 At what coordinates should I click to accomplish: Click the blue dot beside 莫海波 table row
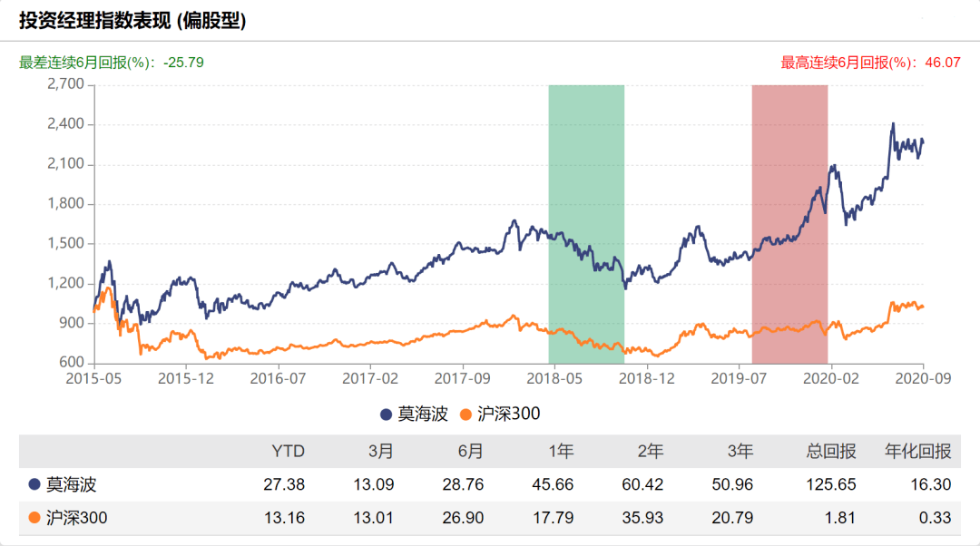tap(34, 484)
